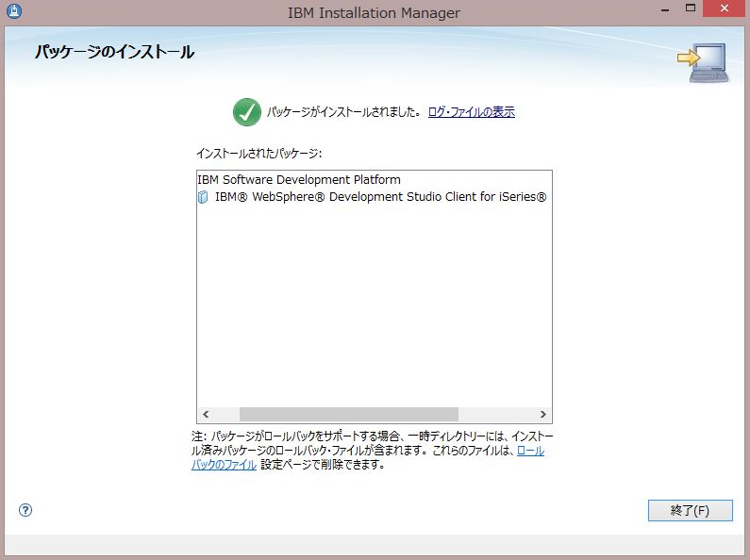Screen dimensions: 750x560
Task: Select IBM Software Development Platform row
Action: (299, 180)
